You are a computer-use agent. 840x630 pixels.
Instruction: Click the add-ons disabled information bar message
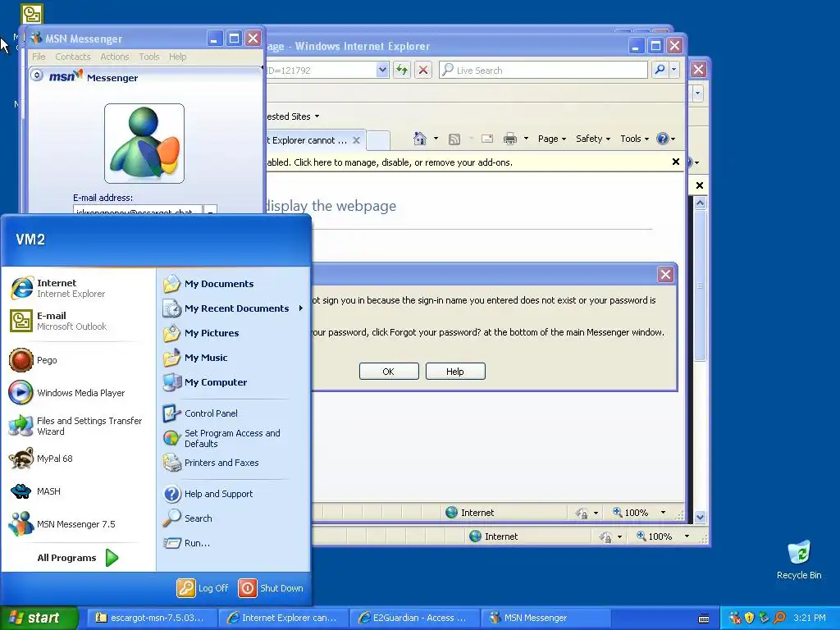390,162
